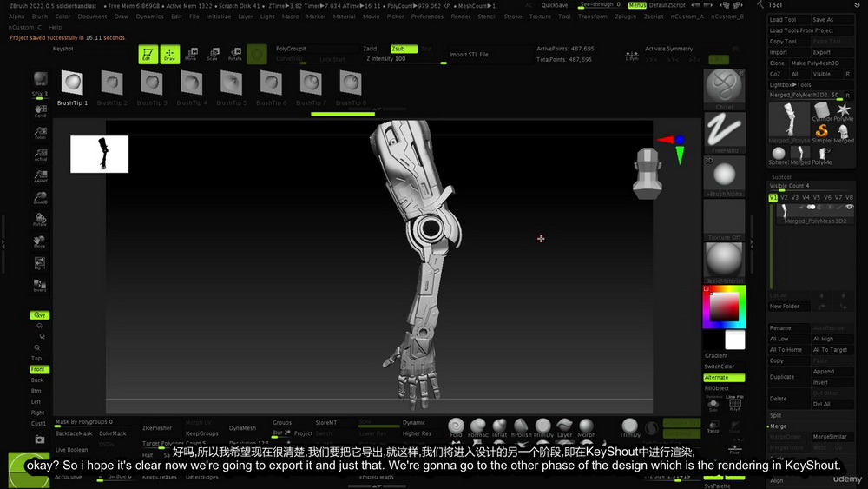Click the Zoom3D navigation icon

coord(40,198)
